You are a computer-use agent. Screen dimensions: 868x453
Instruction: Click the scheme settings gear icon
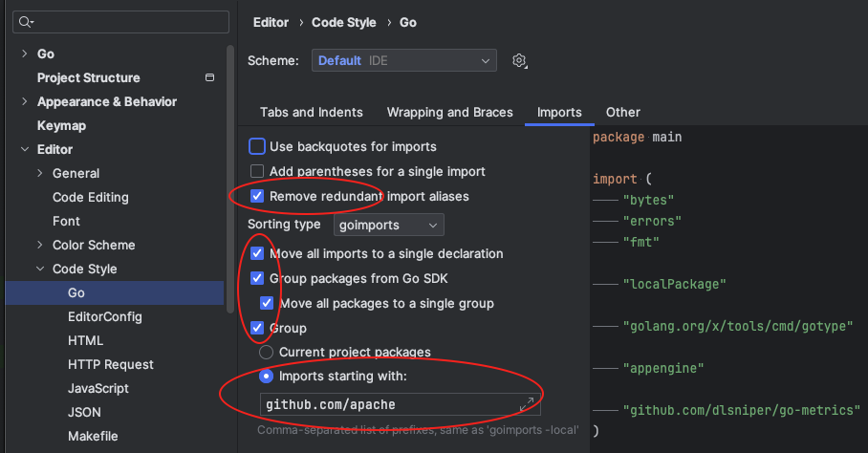tap(519, 60)
